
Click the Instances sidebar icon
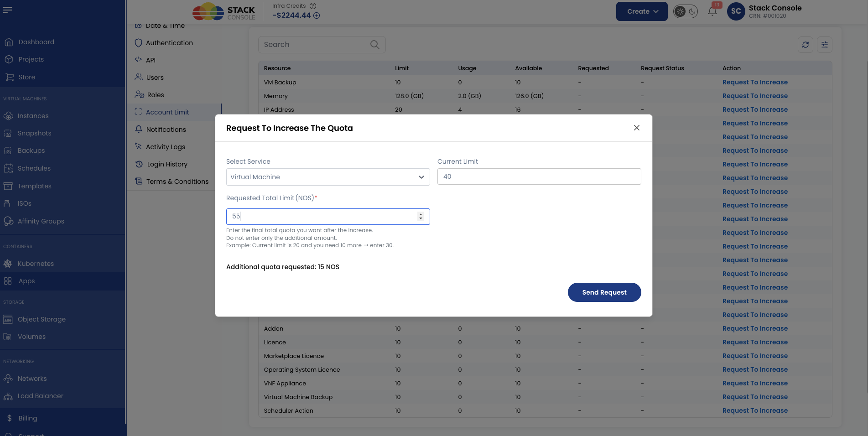(x=8, y=116)
